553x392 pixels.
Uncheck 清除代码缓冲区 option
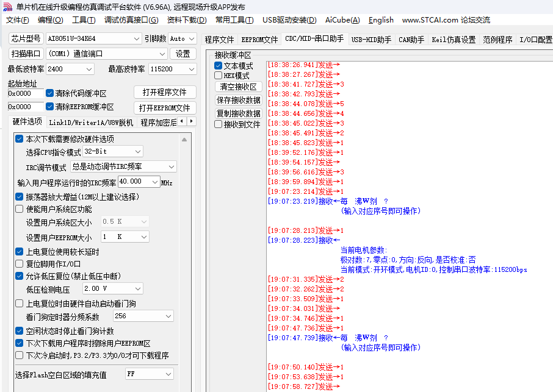[x=50, y=94]
